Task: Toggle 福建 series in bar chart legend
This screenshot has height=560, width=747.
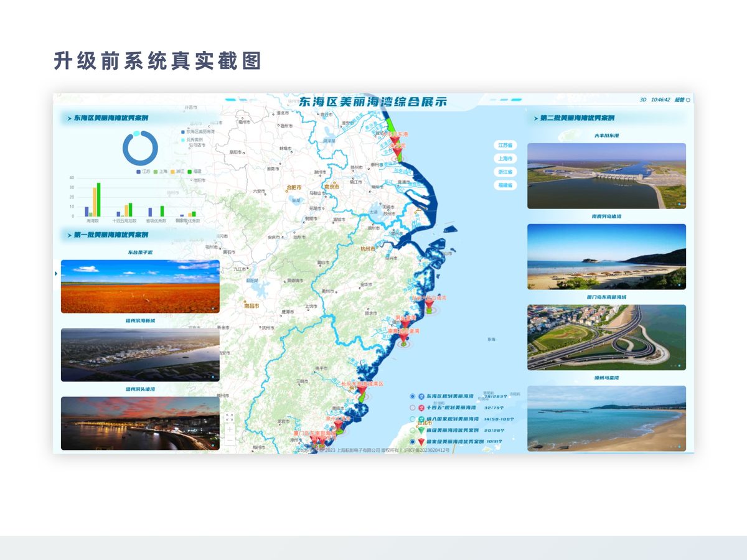Action: (194, 172)
